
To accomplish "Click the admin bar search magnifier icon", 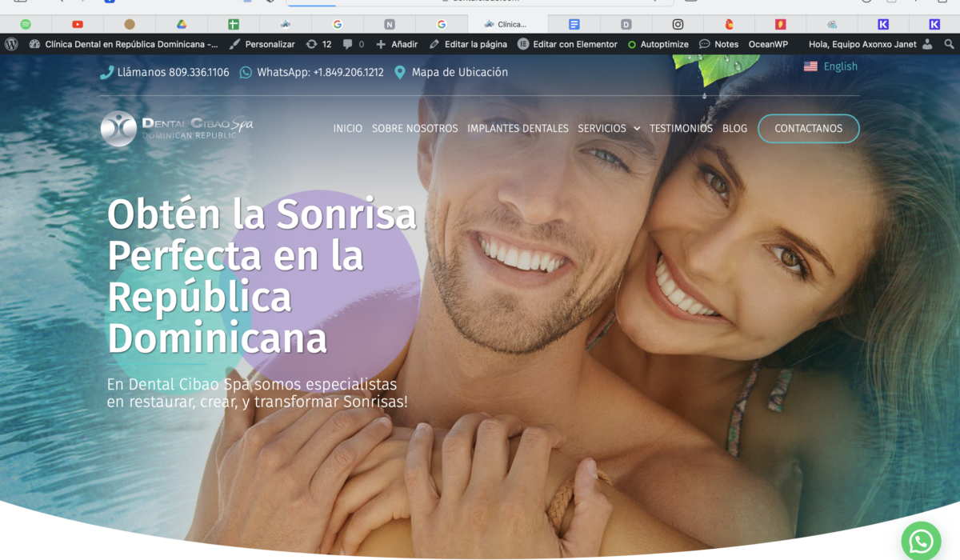I will [x=947, y=44].
